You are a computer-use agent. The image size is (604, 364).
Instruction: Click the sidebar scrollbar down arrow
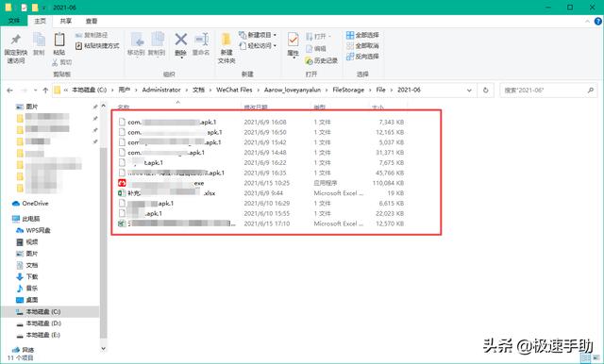pyautogui.click(x=103, y=349)
